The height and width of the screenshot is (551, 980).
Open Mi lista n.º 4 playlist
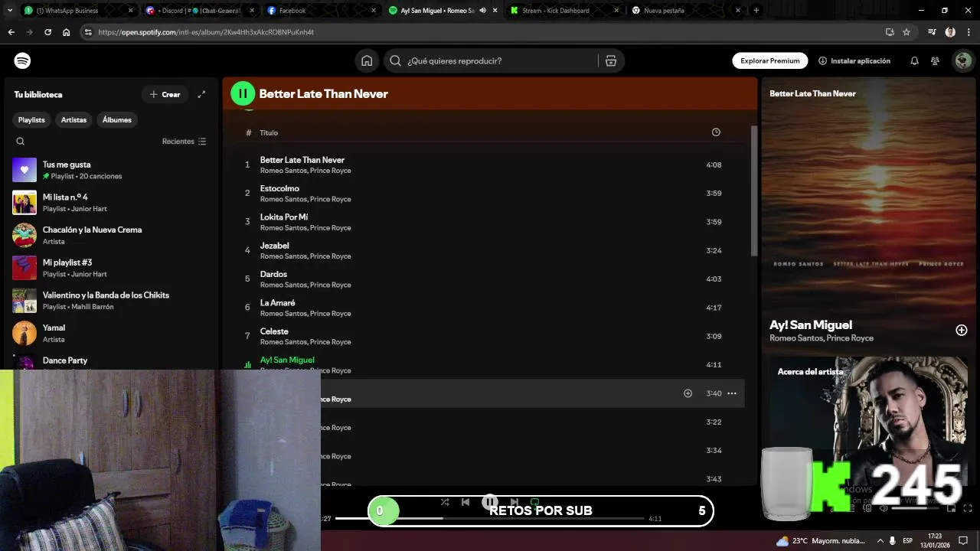click(111, 203)
